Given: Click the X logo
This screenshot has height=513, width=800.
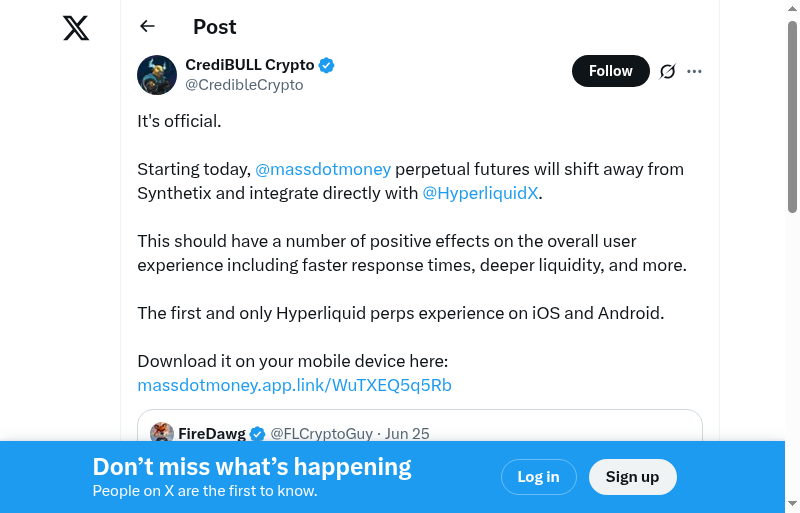Looking at the screenshot, I should point(76,28).
